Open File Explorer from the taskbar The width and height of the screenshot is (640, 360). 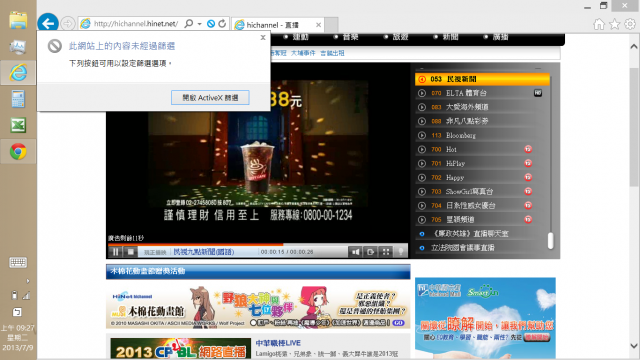[x=18, y=20]
